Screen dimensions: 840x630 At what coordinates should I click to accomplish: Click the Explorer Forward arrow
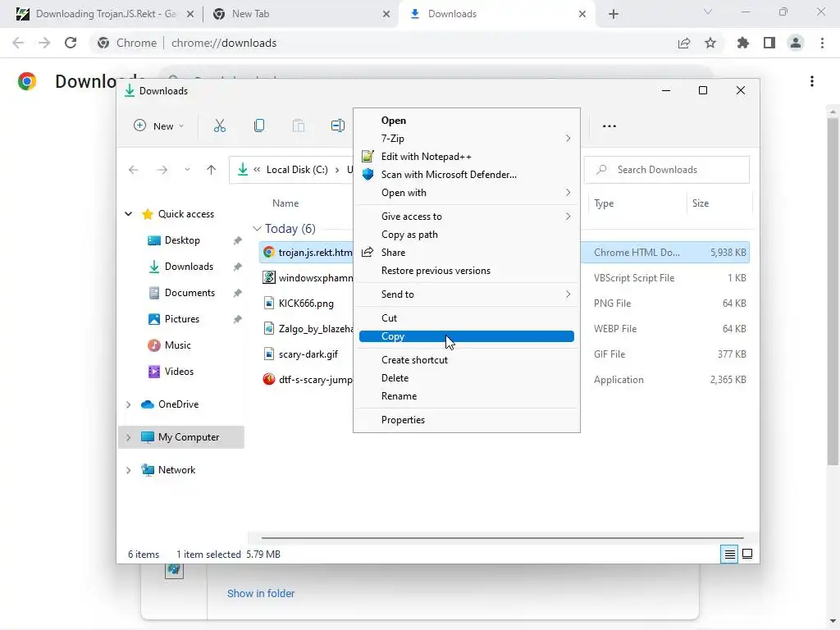pyautogui.click(x=162, y=170)
